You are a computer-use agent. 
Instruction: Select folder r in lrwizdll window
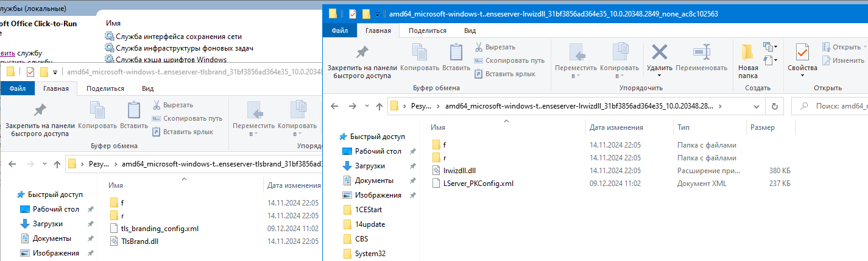[445, 158]
